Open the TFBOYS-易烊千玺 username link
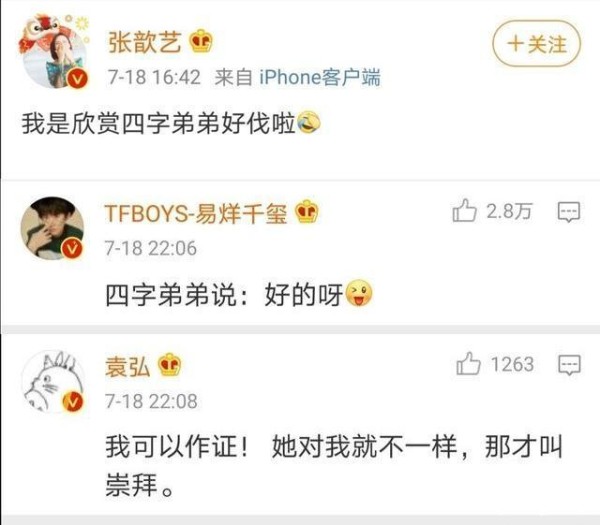This screenshot has height=525, width=600. click(196, 213)
